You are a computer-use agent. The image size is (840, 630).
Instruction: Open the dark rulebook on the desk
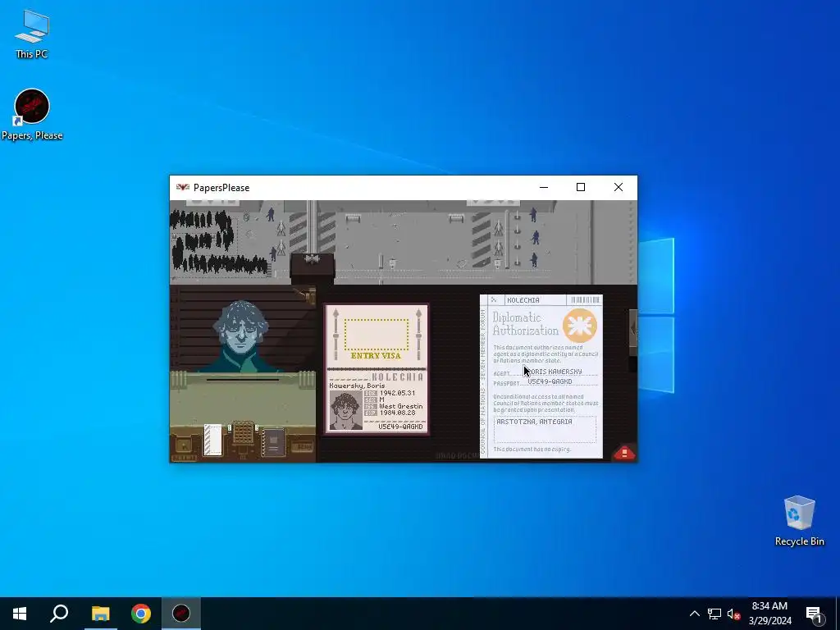(x=273, y=442)
